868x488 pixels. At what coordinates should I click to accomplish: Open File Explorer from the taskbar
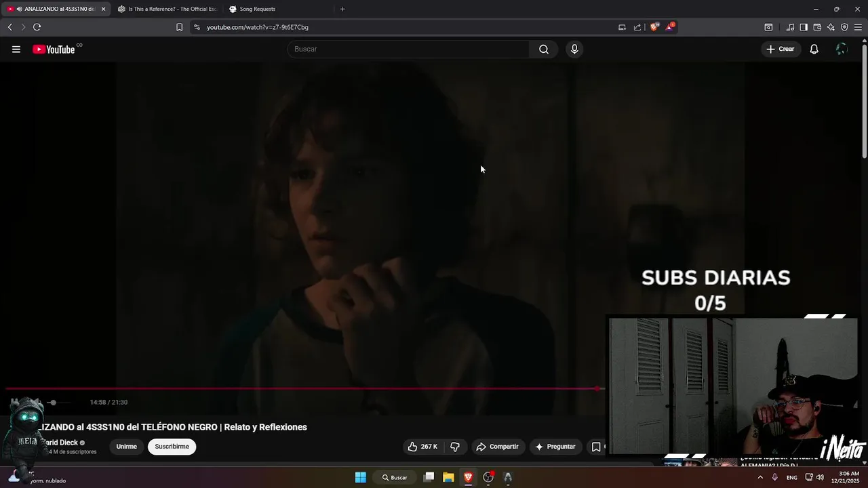pyautogui.click(x=448, y=477)
